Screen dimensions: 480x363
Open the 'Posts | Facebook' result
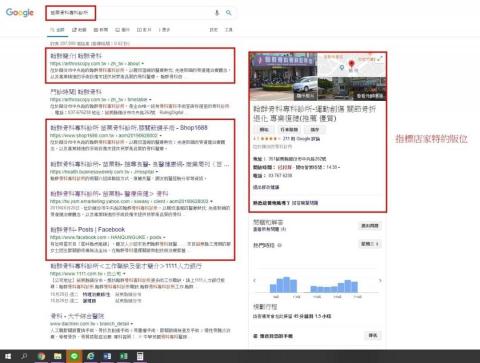pyautogui.click(x=88, y=229)
